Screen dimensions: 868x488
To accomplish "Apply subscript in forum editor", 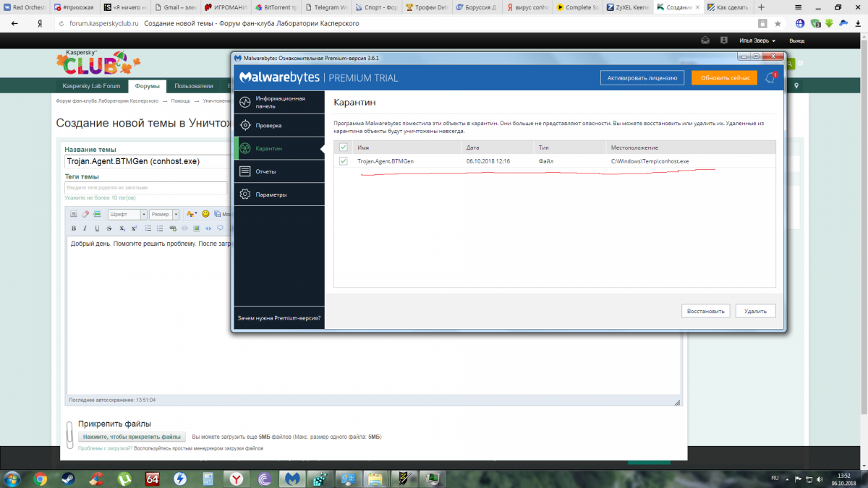I will coord(122,228).
